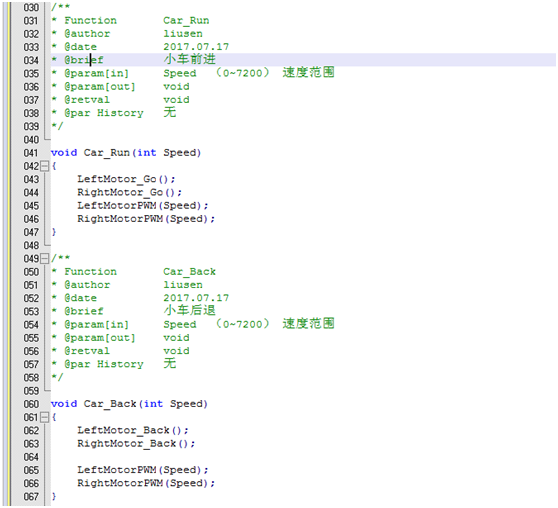Click line number 030 in gutter

[31, 7]
